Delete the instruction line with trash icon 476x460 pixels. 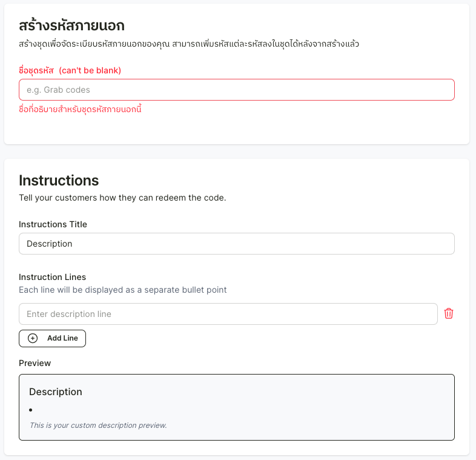448,313
